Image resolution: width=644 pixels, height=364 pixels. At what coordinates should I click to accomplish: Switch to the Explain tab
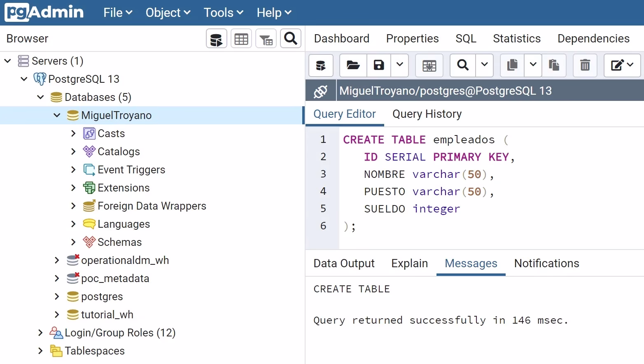point(410,264)
